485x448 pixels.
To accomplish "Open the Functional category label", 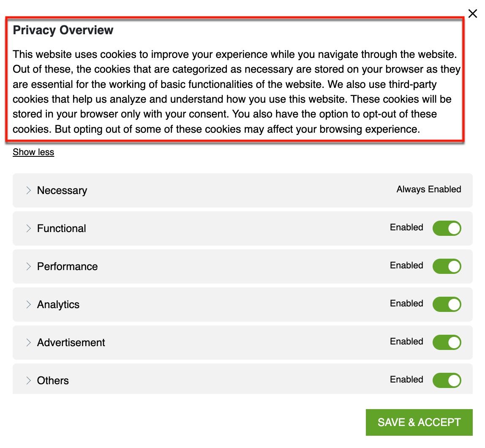I will tap(62, 228).
